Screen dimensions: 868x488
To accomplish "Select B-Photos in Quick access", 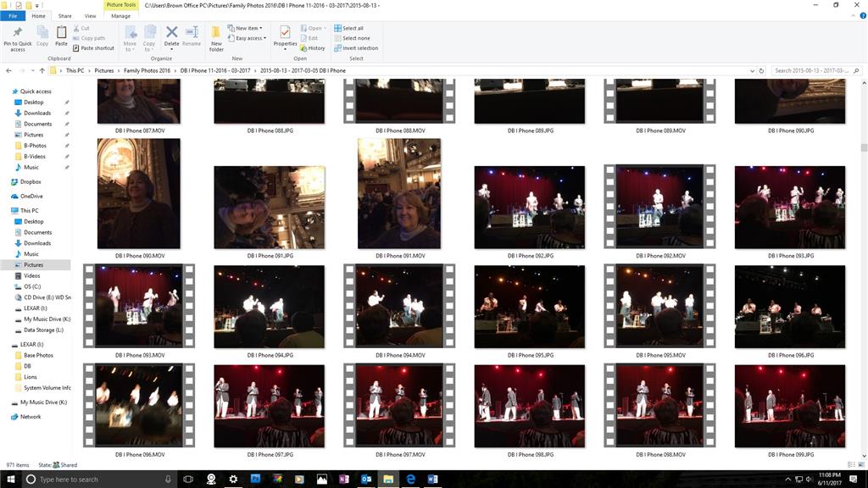I will pyautogui.click(x=35, y=146).
